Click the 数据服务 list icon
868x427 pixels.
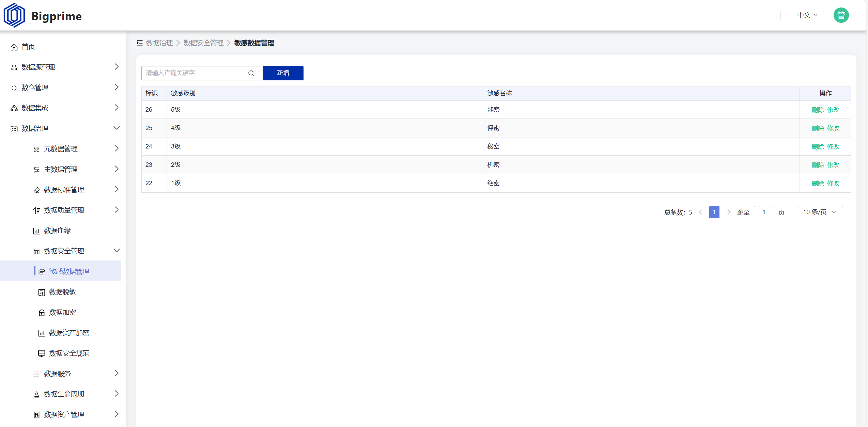[36, 374]
